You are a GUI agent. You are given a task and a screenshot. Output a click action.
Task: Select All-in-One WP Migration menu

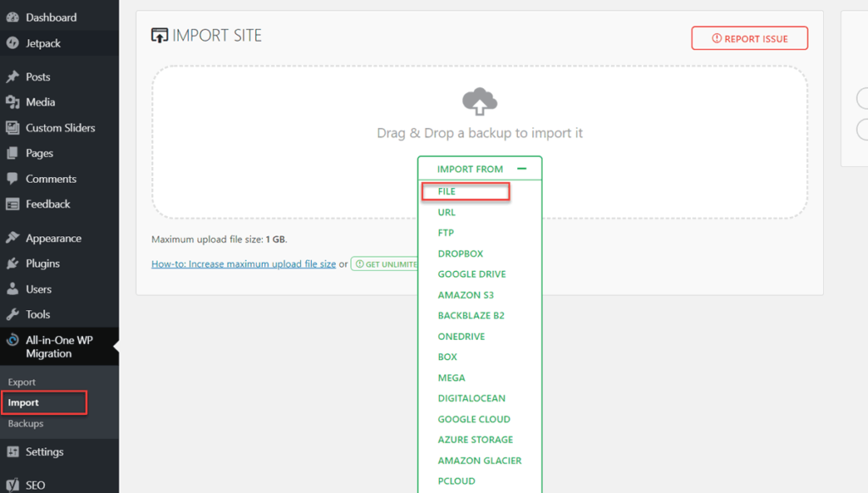click(59, 346)
